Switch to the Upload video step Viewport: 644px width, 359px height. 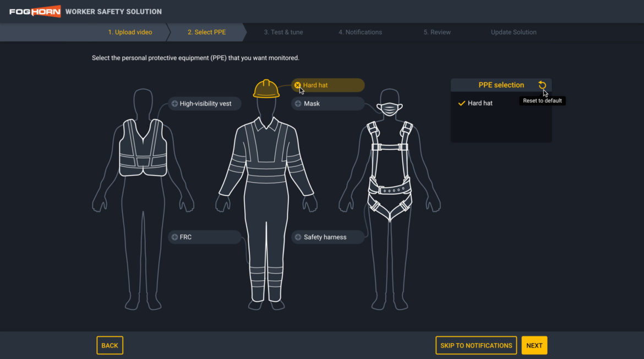point(130,32)
